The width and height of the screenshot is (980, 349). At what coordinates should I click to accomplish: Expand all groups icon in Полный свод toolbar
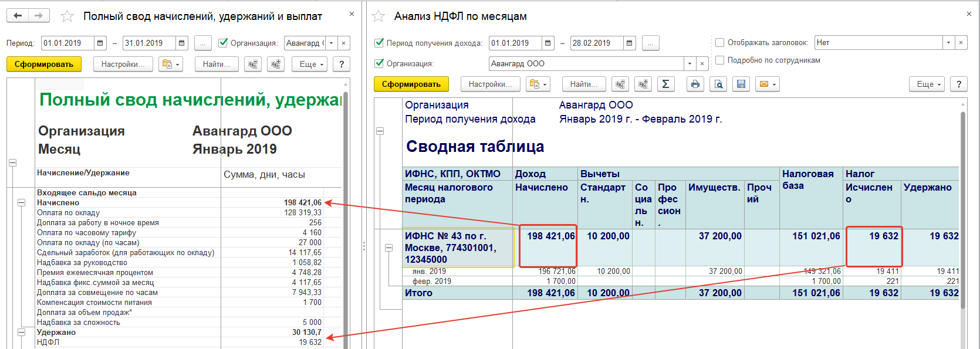(276, 64)
